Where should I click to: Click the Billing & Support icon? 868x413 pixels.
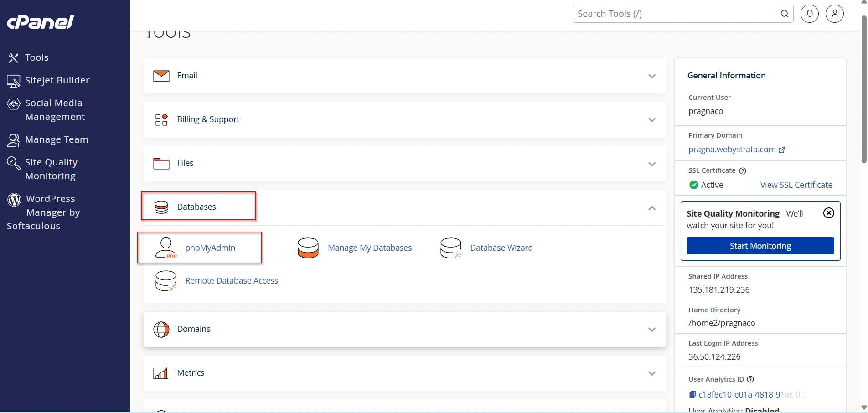point(161,119)
